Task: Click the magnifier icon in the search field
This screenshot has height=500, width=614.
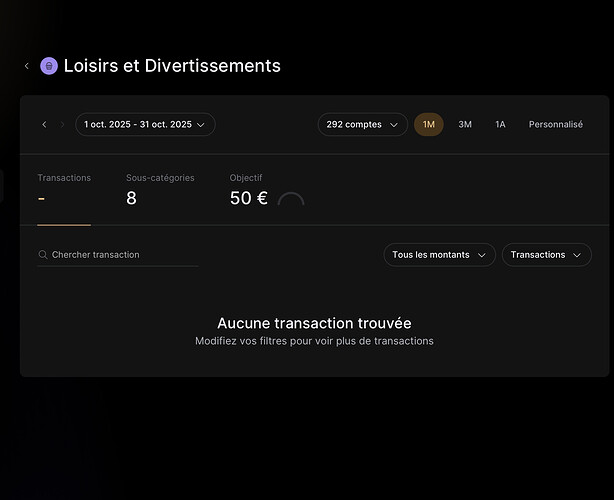Action: tap(43, 255)
